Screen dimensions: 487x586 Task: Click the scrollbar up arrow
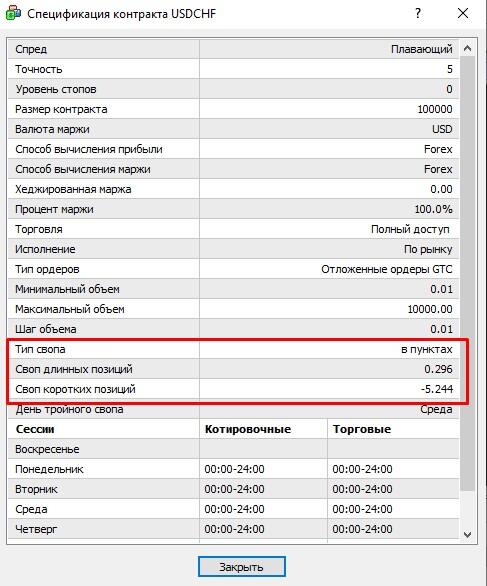pyautogui.click(x=467, y=49)
